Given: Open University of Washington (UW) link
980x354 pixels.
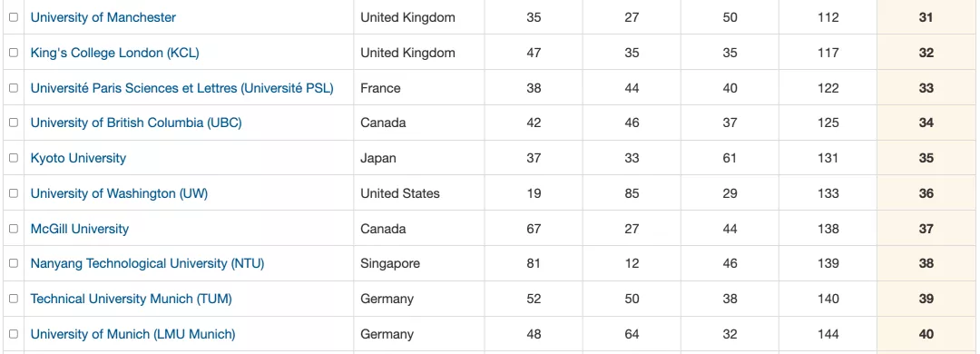Looking at the screenshot, I should [120, 193].
